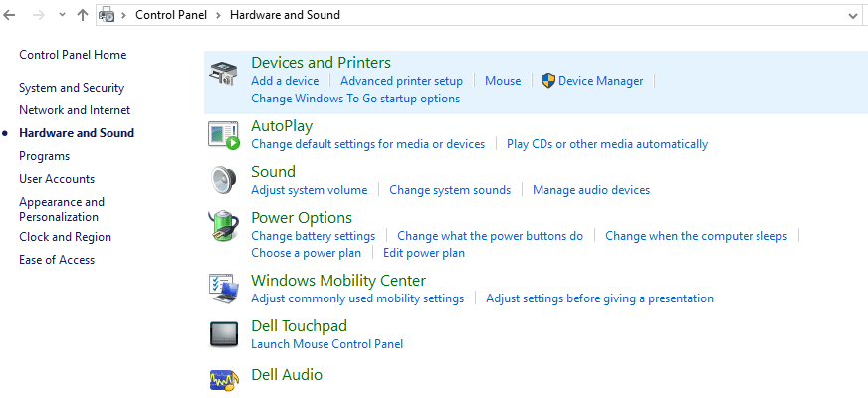Change default settings for media or devices
The image size is (868, 398).
[x=367, y=144]
